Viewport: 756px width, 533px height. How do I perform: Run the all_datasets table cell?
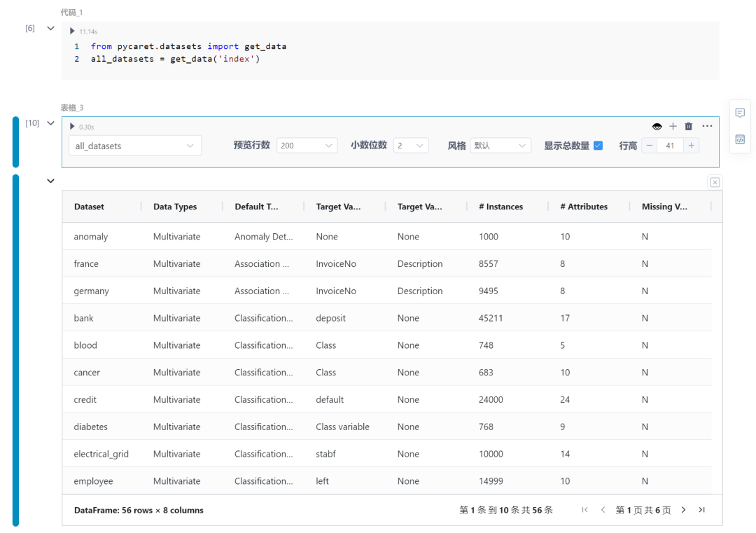pos(72,127)
